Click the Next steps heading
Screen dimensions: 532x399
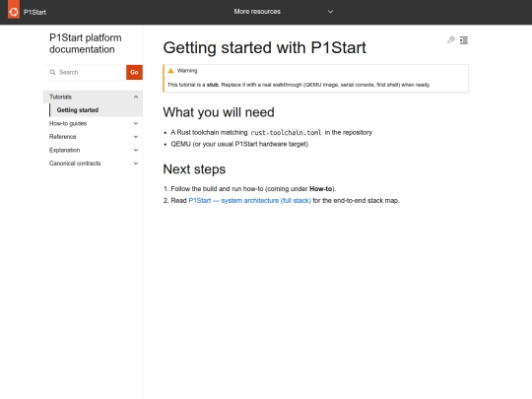[194, 169]
